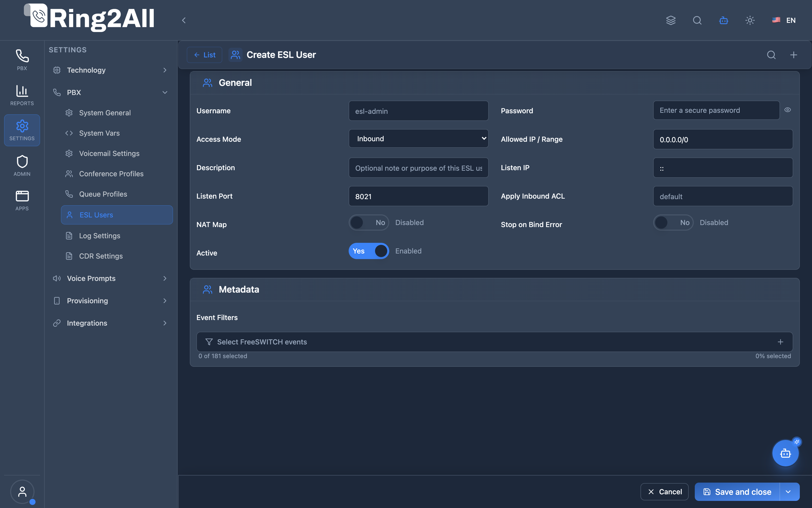This screenshot has height=508, width=812.
Task: Collapse the PBX settings group
Action: 110,92
